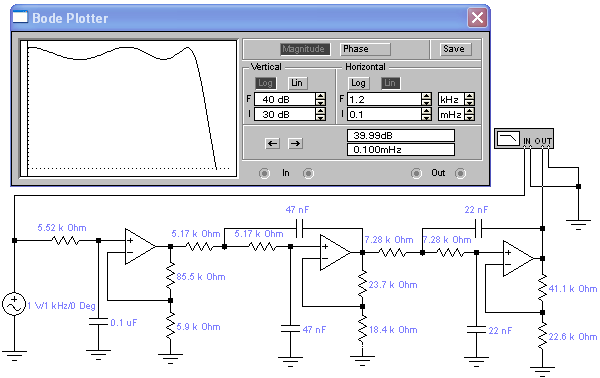Select the 22.6 k Ohm resistor

point(543,336)
